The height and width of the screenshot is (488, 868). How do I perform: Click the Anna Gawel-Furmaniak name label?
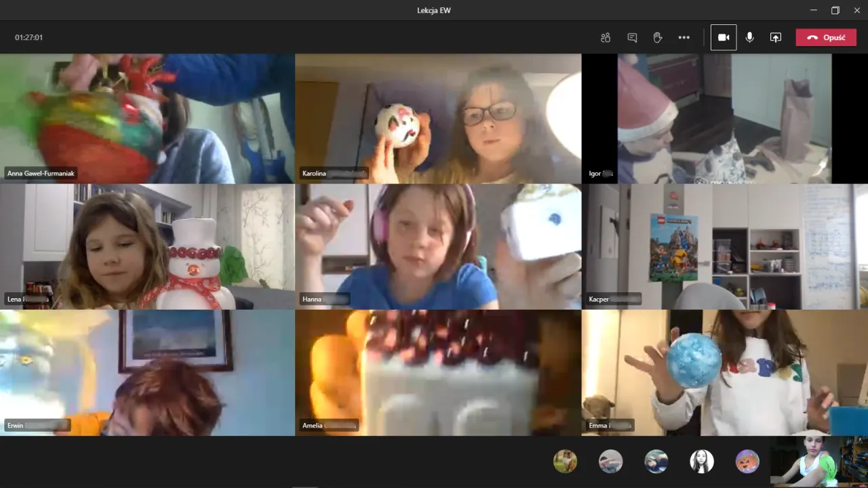coord(41,174)
